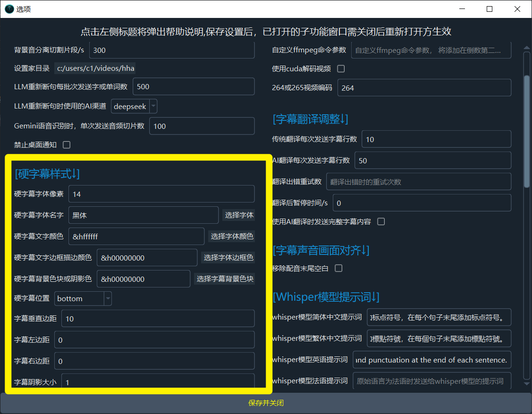Open 选择字体颜色 color picker
Screen dimensions: 532x414
(232, 237)
